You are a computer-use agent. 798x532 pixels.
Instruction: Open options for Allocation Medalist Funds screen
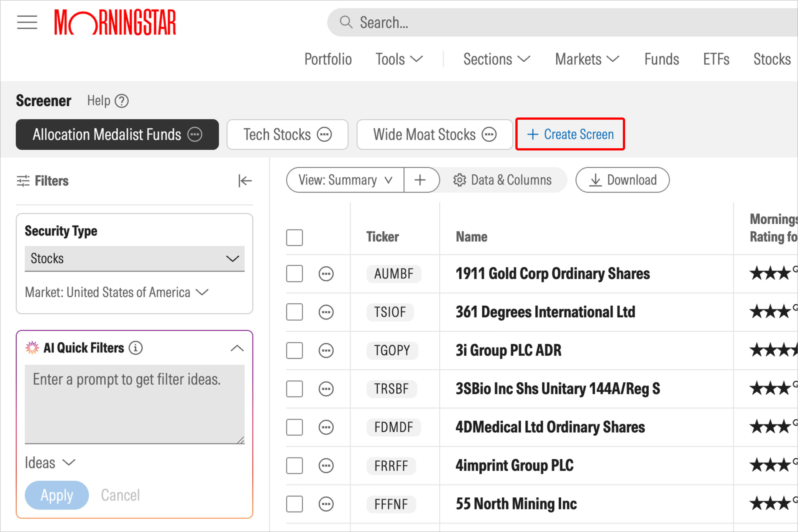(x=195, y=135)
